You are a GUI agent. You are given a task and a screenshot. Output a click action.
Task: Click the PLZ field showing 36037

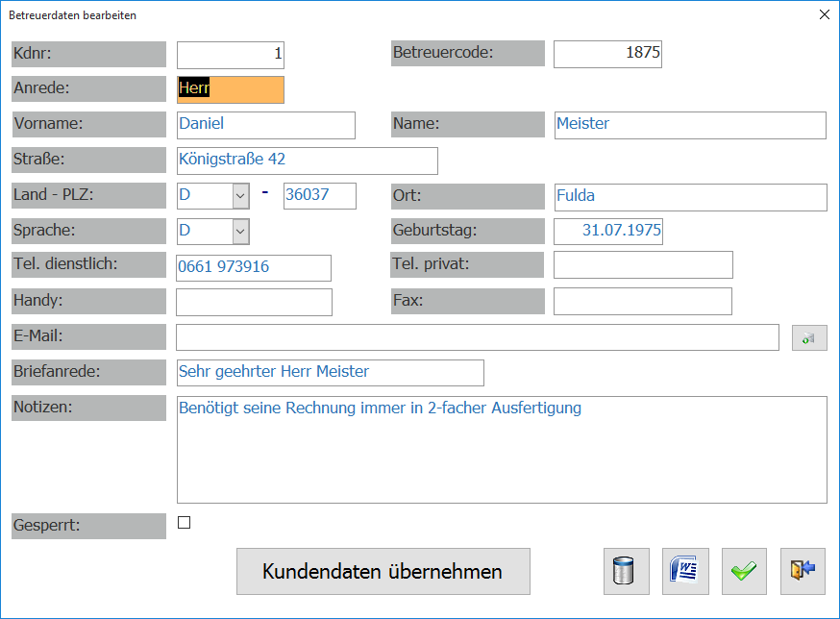pos(319,196)
